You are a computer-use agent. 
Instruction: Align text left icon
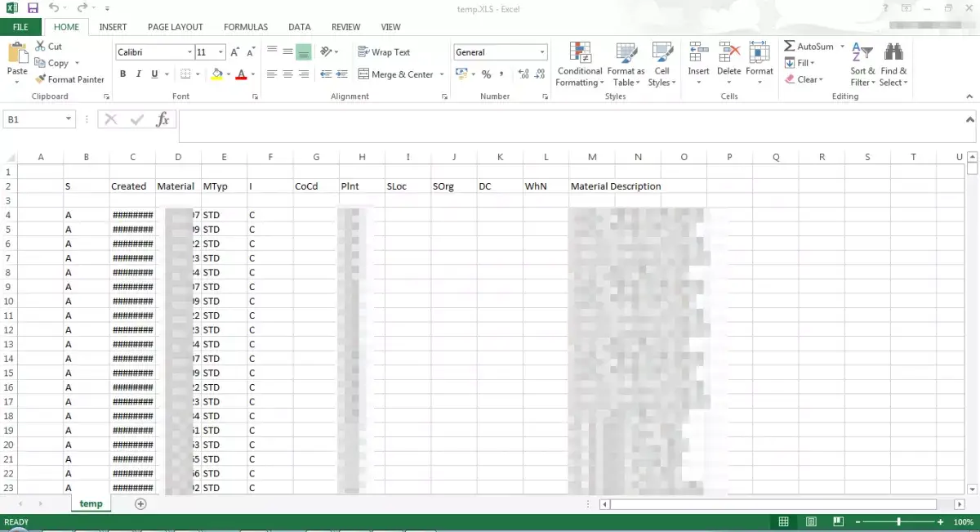[x=273, y=74]
